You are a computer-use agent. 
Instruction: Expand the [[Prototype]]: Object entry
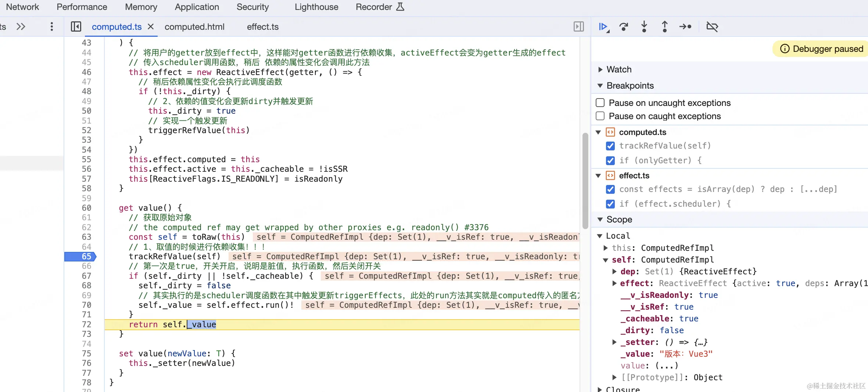614,377
